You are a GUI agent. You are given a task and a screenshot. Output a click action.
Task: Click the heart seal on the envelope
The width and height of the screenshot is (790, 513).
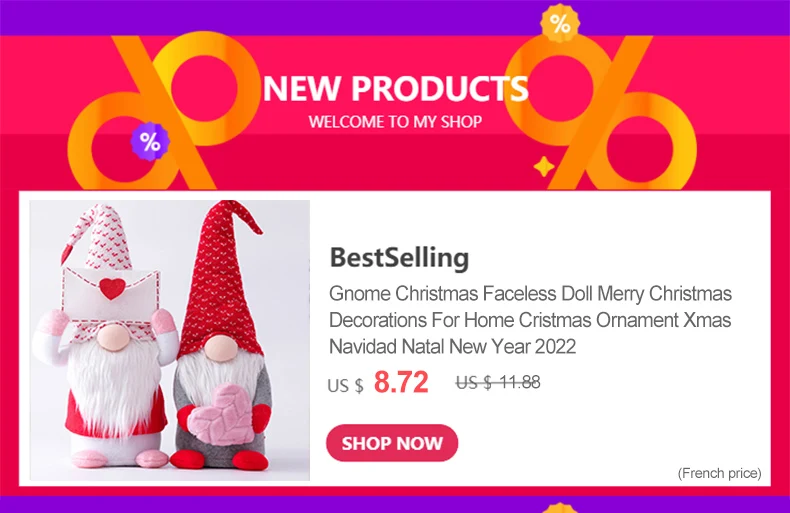pyautogui.click(x=112, y=288)
